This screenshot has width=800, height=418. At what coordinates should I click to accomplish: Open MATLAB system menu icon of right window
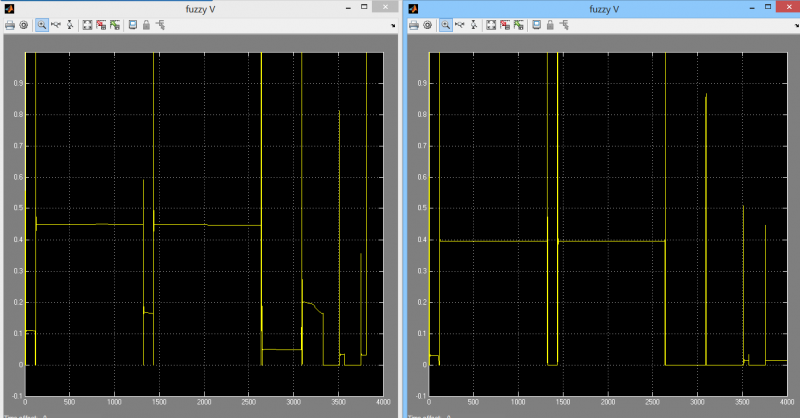[413, 9]
